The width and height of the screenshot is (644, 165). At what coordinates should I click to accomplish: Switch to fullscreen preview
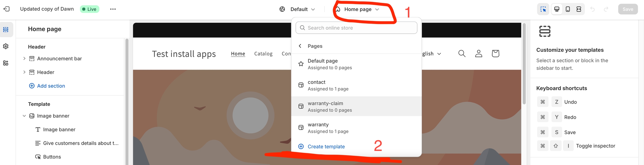[x=579, y=9]
